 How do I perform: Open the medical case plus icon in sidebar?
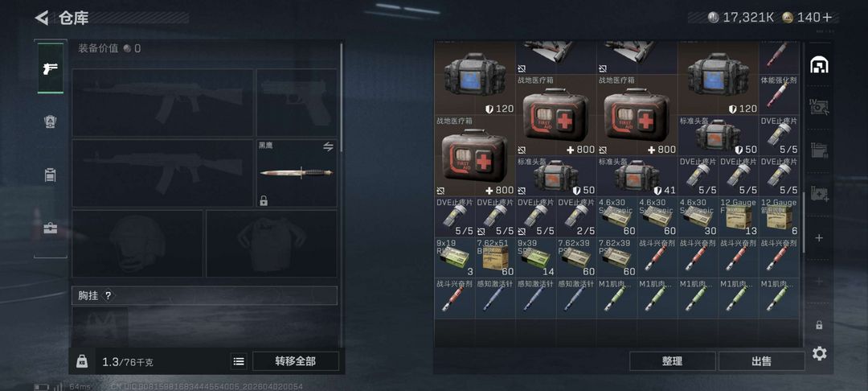[819, 194]
